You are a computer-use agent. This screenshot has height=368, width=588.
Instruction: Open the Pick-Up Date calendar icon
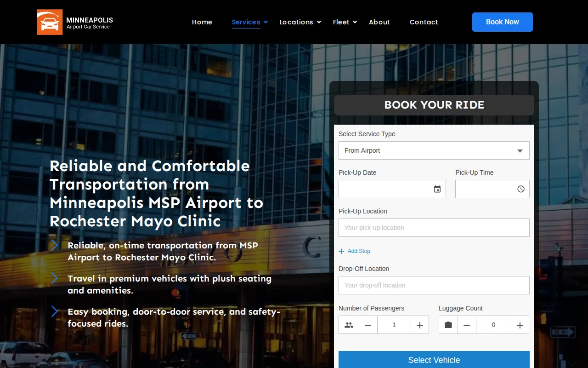click(x=437, y=189)
